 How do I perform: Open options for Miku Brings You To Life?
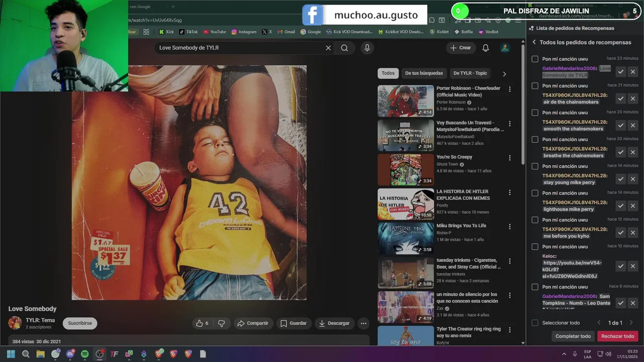coord(510,227)
